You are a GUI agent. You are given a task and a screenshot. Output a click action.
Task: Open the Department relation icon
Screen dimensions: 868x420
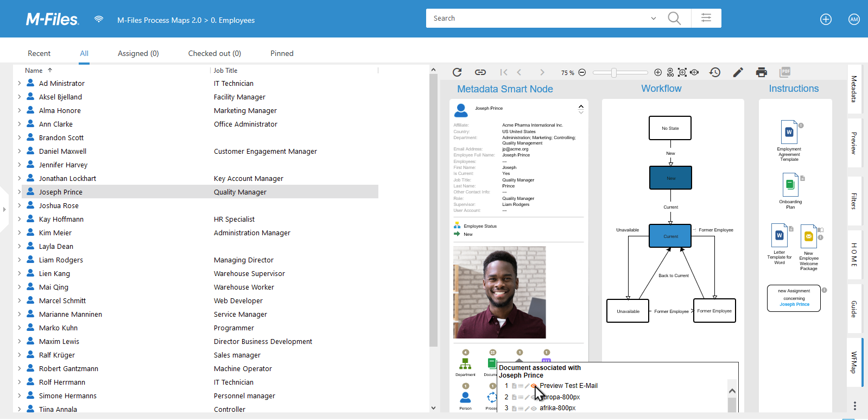tap(465, 364)
